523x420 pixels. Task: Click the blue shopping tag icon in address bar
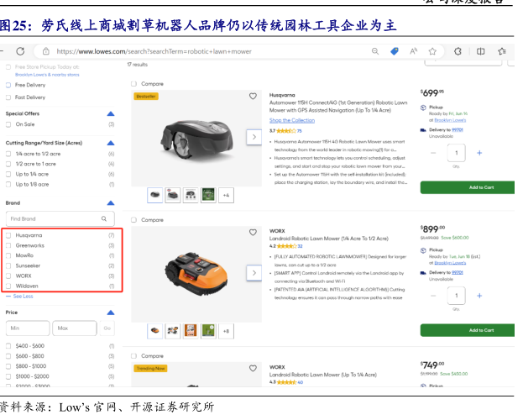(395, 51)
